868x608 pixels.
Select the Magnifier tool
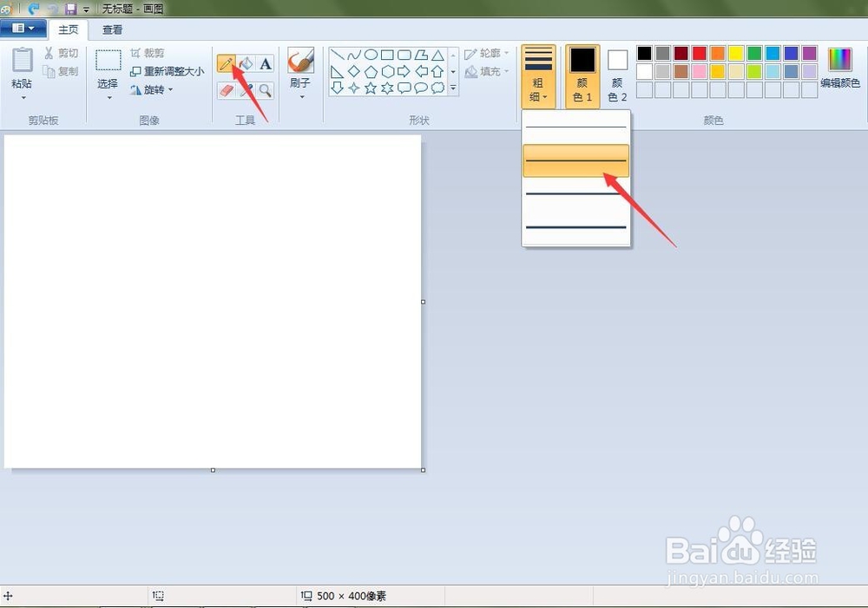[x=266, y=90]
